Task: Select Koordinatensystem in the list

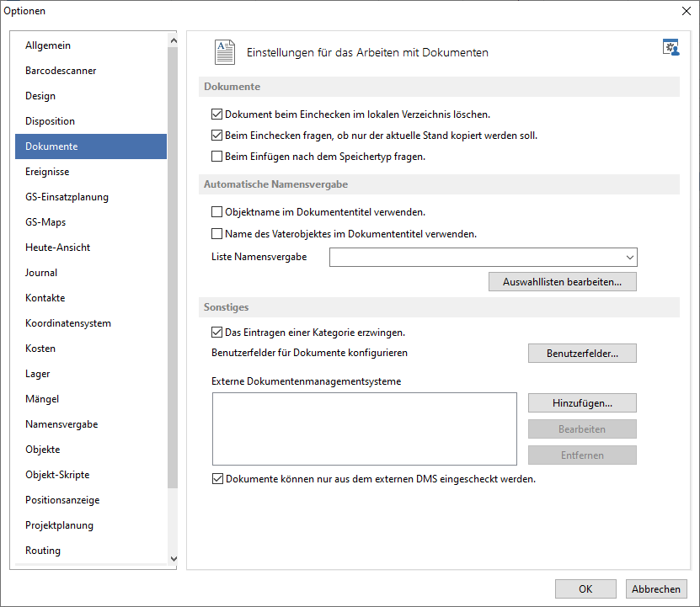Action: (x=91, y=323)
